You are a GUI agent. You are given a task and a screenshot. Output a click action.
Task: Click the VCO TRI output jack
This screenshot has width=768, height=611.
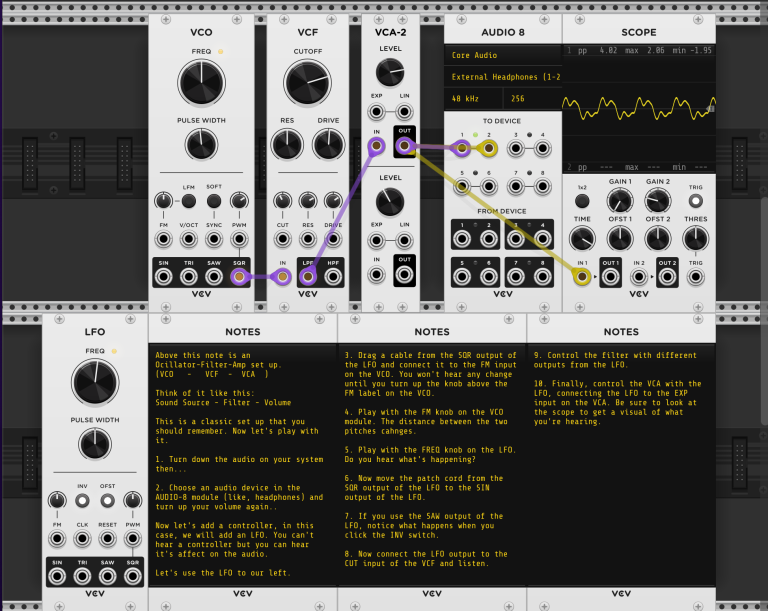tap(189, 277)
